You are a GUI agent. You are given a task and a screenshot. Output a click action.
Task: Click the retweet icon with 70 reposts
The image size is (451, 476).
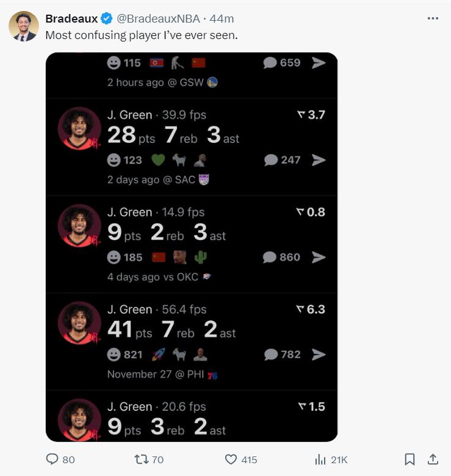coord(142,460)
